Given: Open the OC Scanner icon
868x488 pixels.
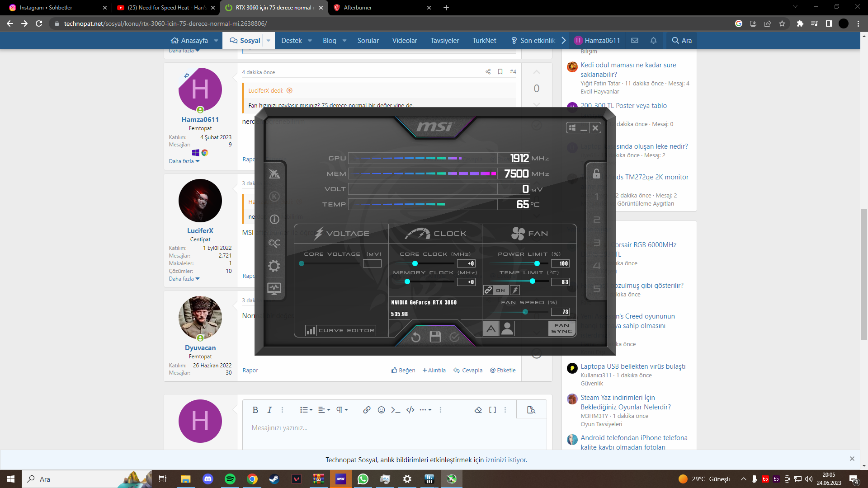Looking at the screenshot, I should (274, 243).
